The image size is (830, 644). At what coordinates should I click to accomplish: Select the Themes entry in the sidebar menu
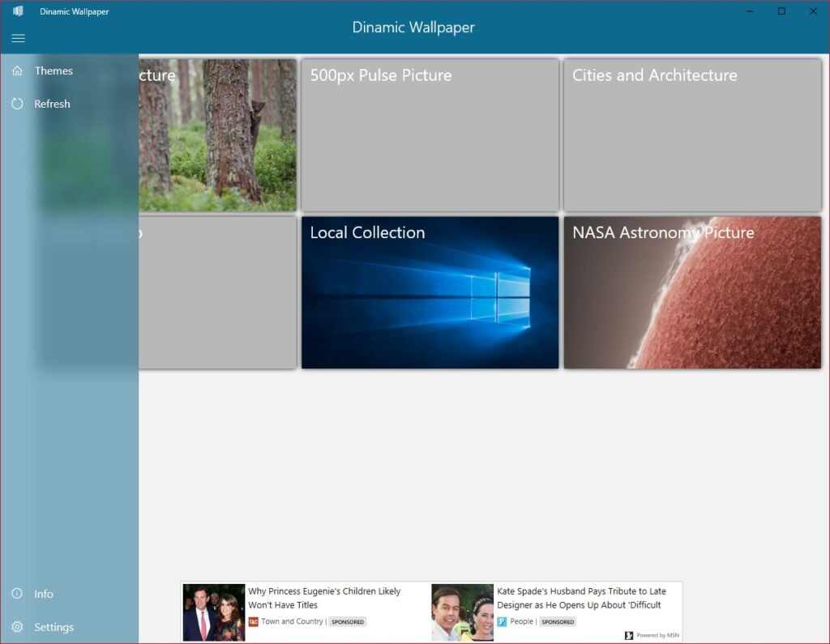[x=53, y=70]
